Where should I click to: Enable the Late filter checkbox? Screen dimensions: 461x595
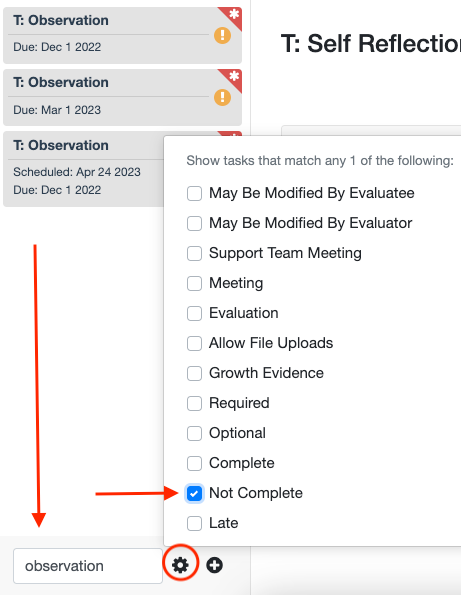tap(194, 523)
